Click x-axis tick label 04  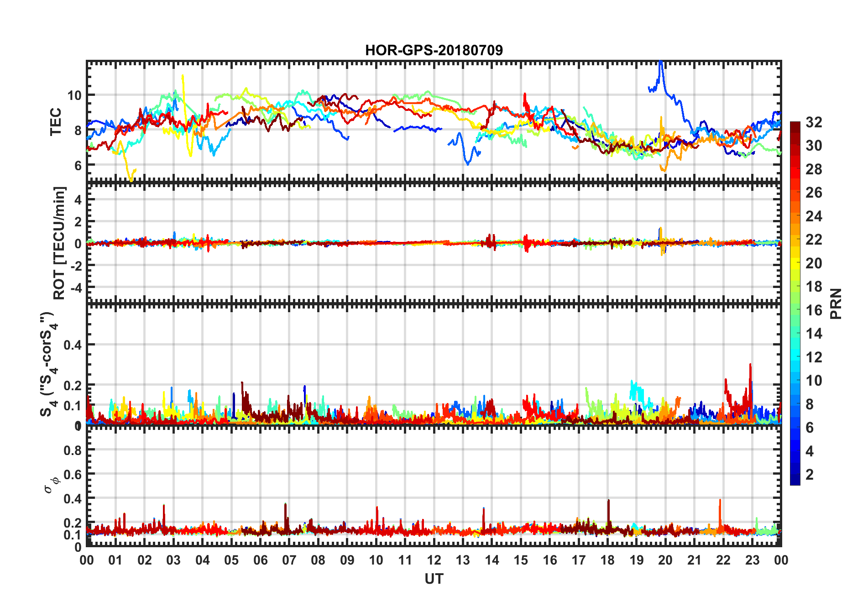coord(203,560)
